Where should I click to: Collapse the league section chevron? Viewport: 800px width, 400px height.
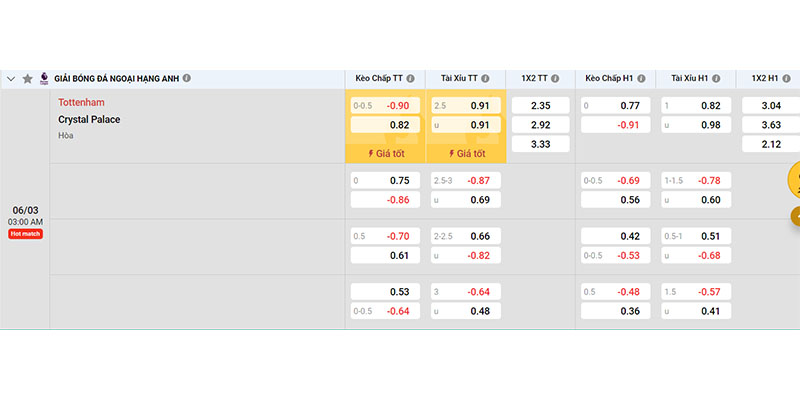(x=11, y=78)
